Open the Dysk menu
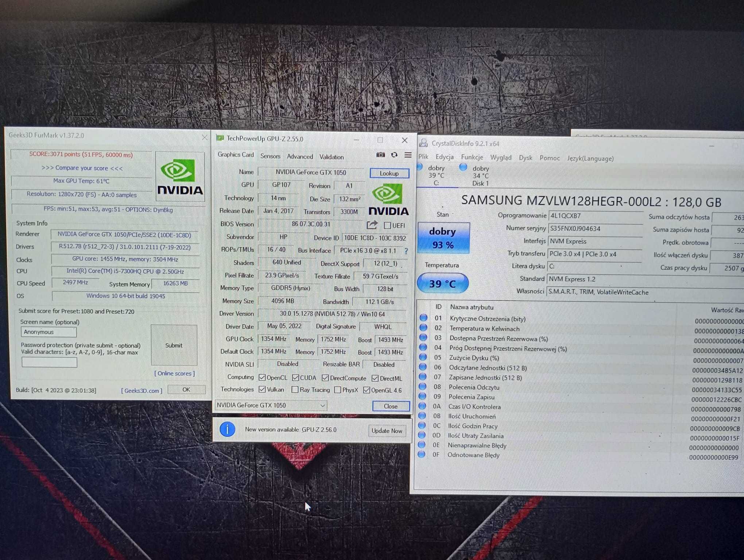 (x=526, y=158)
